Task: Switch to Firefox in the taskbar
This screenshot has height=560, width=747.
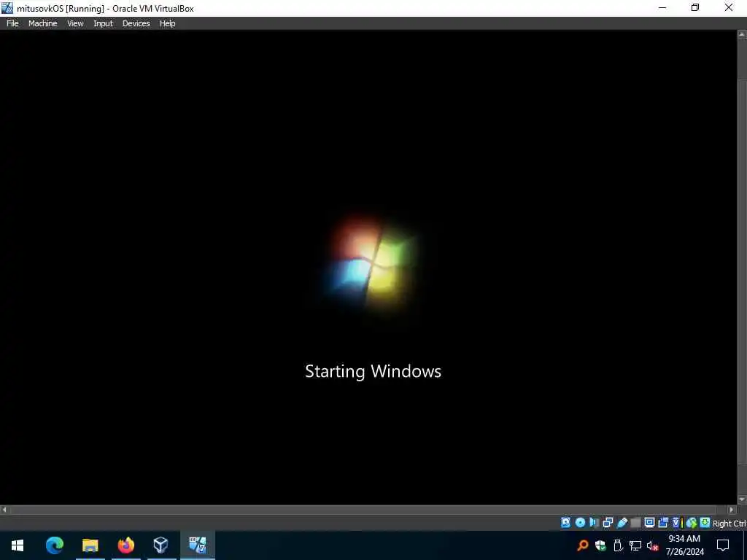Action: (x=125, y=545)
